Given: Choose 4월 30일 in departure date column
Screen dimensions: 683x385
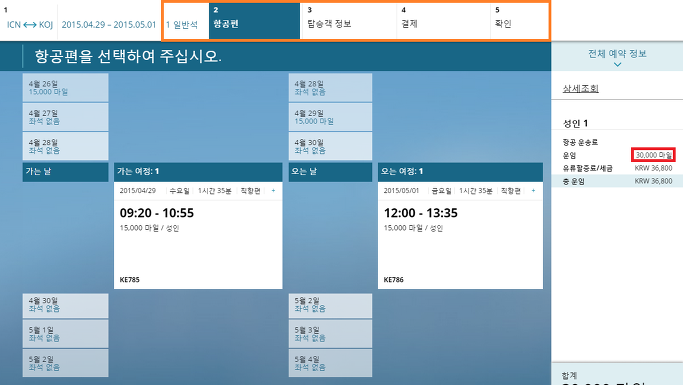Looking at the screenshot, I should [x=65, y=305].
